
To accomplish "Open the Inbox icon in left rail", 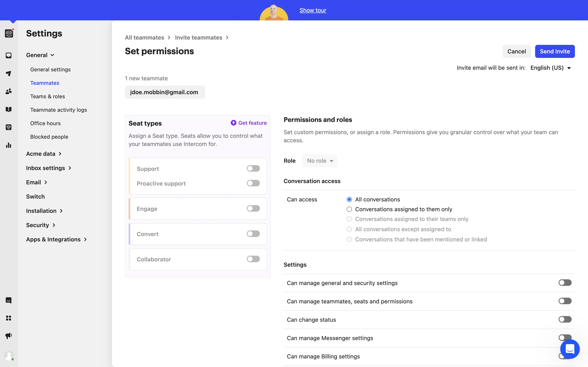I will click(x=9, y=56).
